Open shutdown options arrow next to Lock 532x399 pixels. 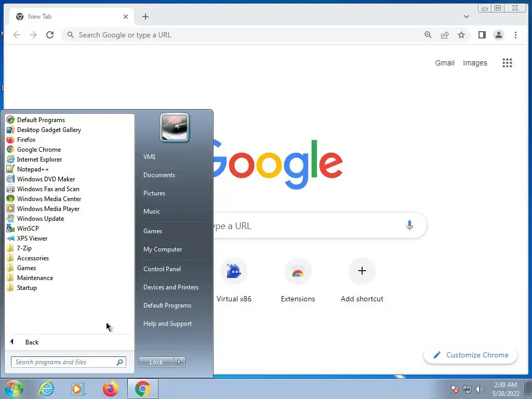pos(179,362)
